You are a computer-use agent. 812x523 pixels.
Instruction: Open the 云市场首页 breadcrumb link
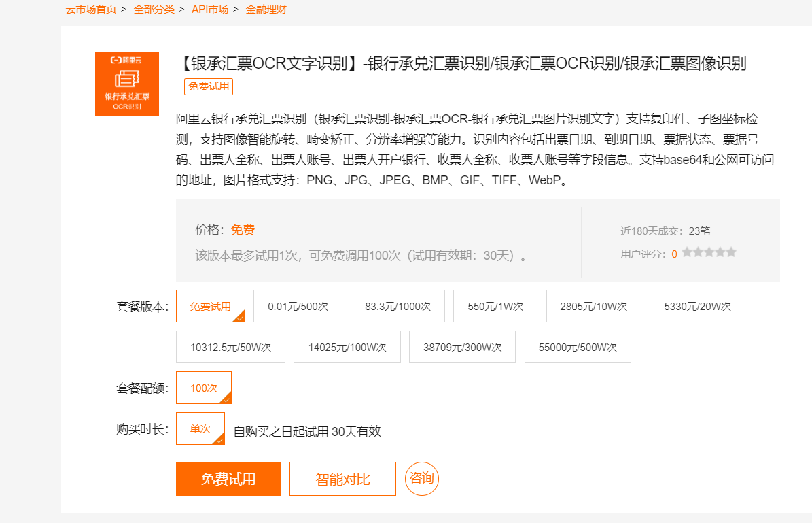coord(91,10)
